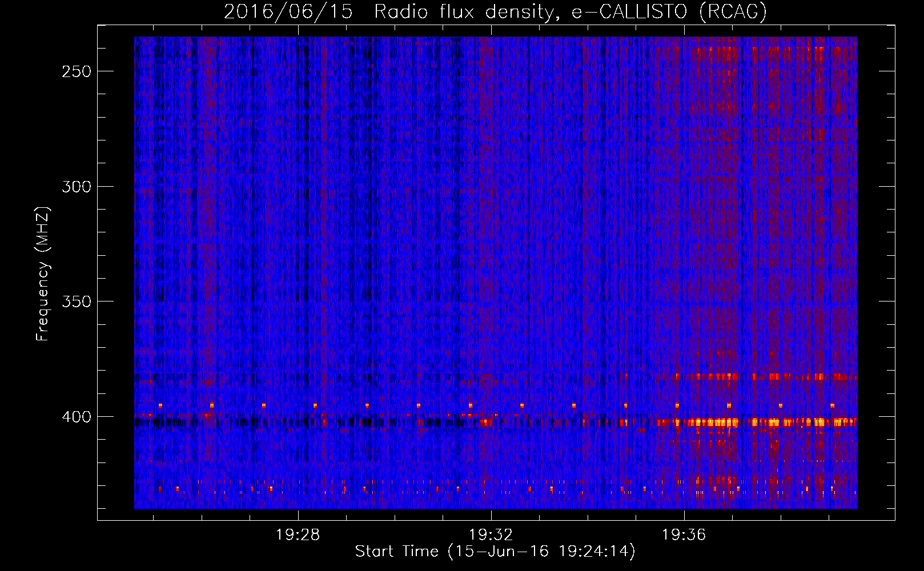
Task: Click the 400 frequency tick label
Action: pos(77,417)
